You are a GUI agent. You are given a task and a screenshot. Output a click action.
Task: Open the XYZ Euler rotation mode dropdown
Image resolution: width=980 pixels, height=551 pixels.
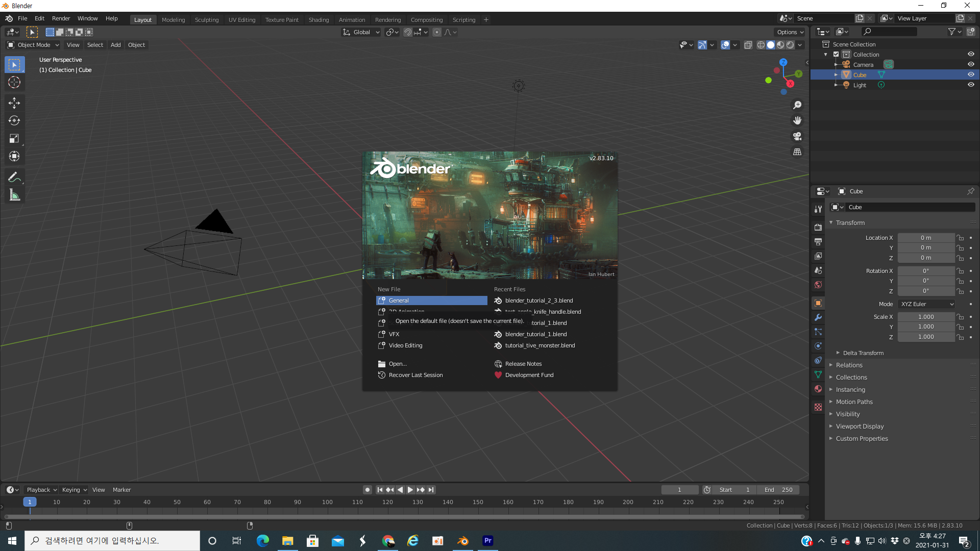pos(926,304)
